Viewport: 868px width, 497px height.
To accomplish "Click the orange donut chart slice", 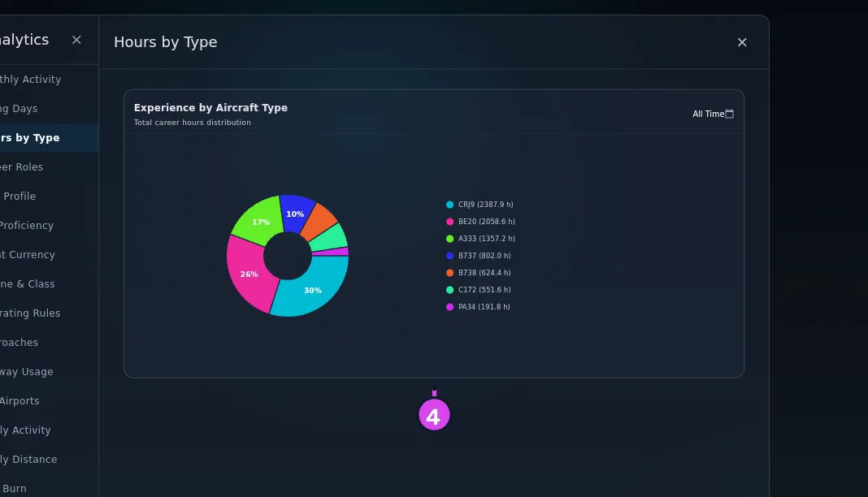I will (x=320, y=222).
